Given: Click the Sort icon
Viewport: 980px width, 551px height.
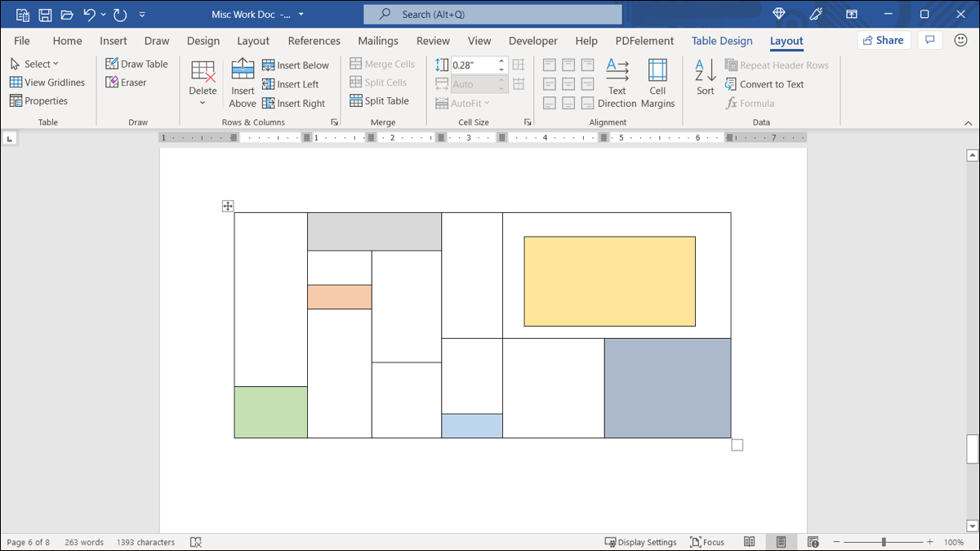Looking at the screenshot, I should click(x=706, y=78).
